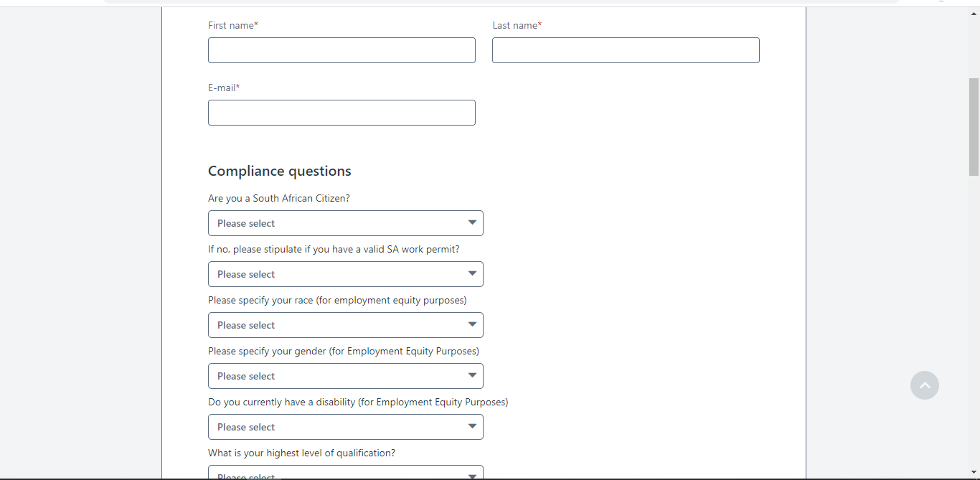Image resolution: width=980 pixels, height=480 pixels.
Task: Click the arrow on South African Citizen dropdown
Action: 472,223
